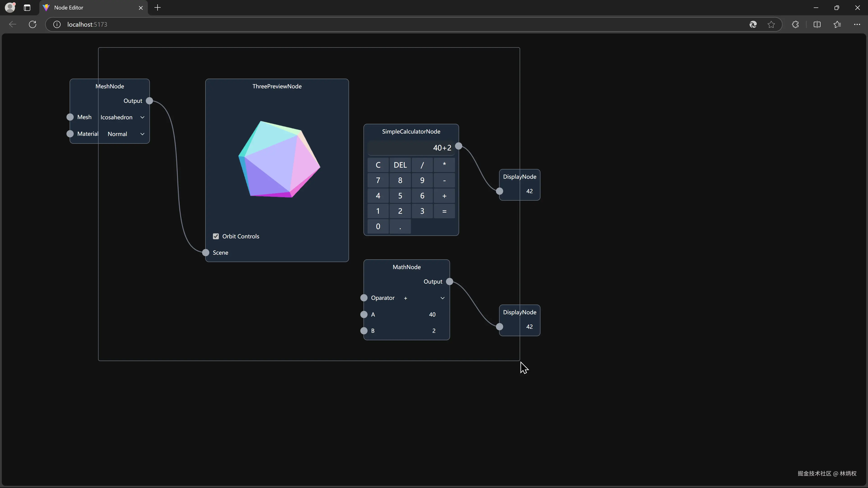Click the MeshNode Output socket
The width and height of the screenshot is (868, 488).
click(x=150, y=101)
